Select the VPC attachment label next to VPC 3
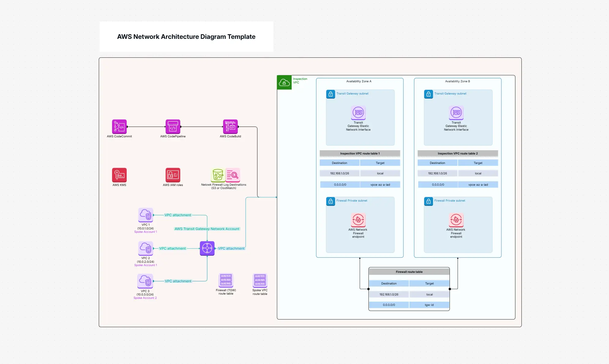Screen dimensions: 609x364 pyautogui.click(x=178, y=281)
